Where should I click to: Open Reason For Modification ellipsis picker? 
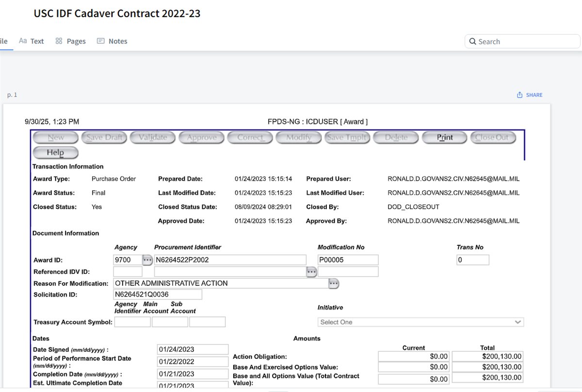pyautogui.click(x=334, y=283)
